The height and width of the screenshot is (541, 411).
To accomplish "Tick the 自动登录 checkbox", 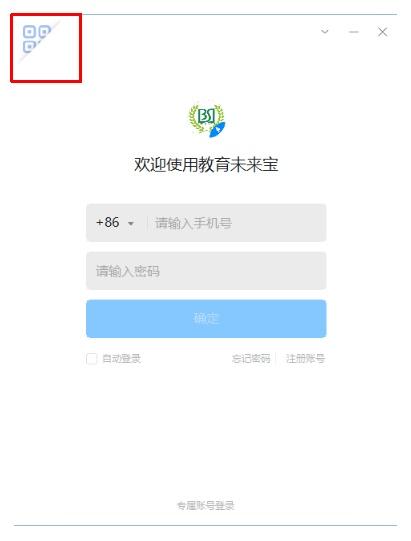I will 91,359.
